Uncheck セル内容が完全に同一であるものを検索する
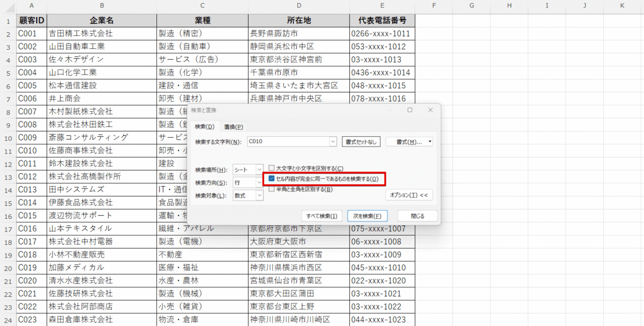 pyautogui.click(x=272, y=179)
